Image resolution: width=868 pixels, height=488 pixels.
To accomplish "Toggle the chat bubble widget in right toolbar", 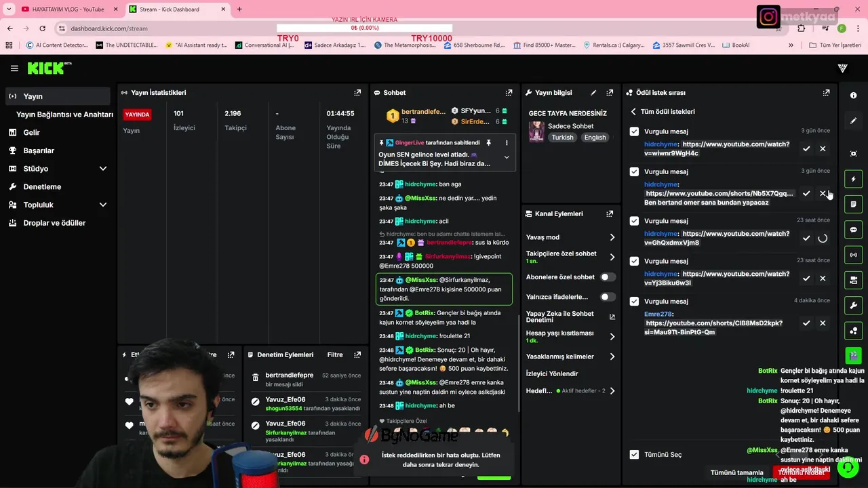I will 853,230.
